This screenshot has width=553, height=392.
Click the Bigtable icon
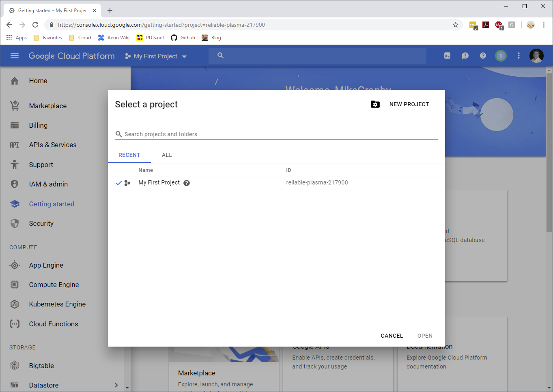pyautogui.click(x=15, y=366)
